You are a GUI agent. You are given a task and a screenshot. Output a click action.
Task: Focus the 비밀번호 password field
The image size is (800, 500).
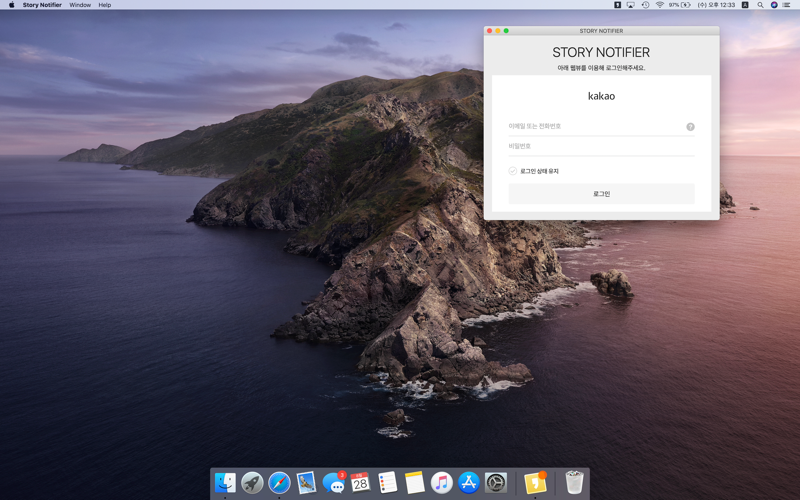point(602,146)
